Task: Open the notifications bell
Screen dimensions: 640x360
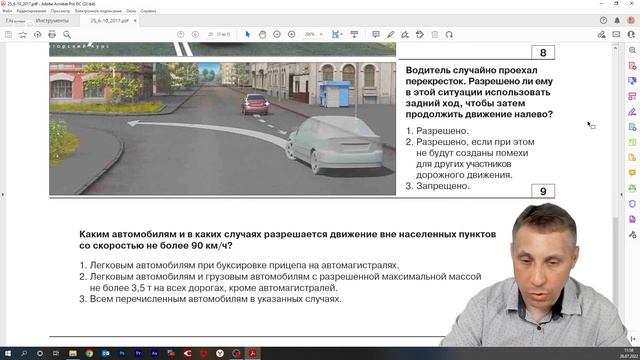Action: click(617, 20)
